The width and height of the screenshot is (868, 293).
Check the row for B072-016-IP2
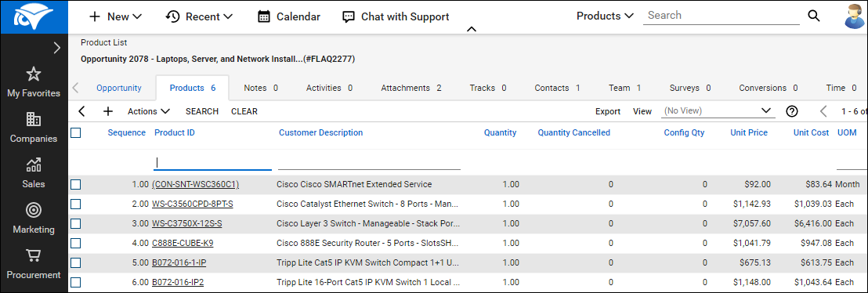click(x=76, y=282)
